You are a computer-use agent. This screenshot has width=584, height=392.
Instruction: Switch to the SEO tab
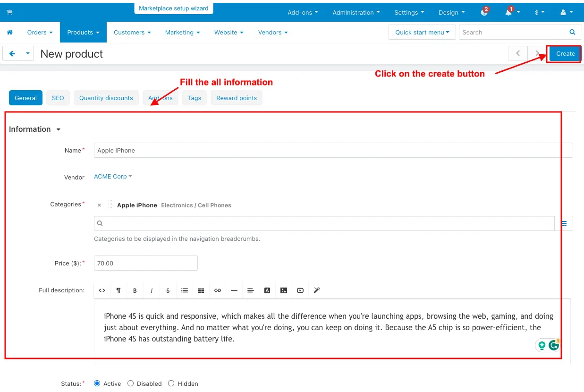pyautogui.click(x=58, y=98)
